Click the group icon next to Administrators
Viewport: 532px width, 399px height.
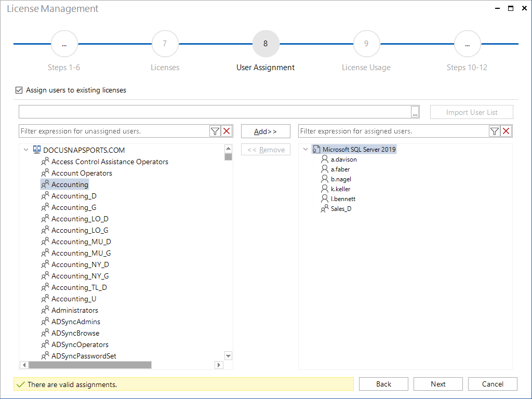click(x=45, y=310)
